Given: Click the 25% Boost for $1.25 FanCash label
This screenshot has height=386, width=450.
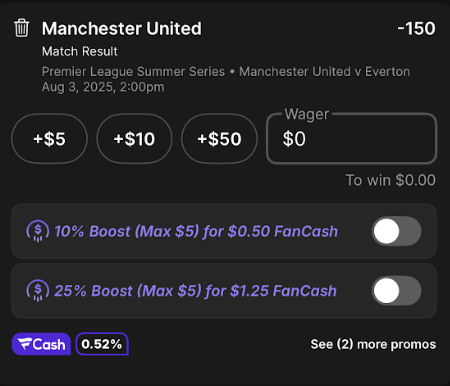Looking at the screenshot, I should (x=195, y=291).
